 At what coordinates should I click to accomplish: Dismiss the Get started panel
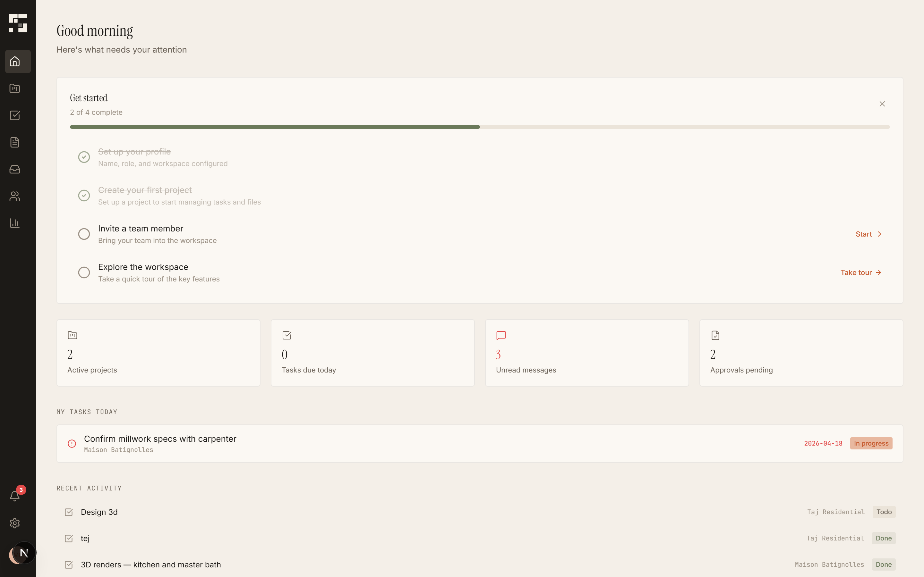pyautogui.click(x=882, y=104)
